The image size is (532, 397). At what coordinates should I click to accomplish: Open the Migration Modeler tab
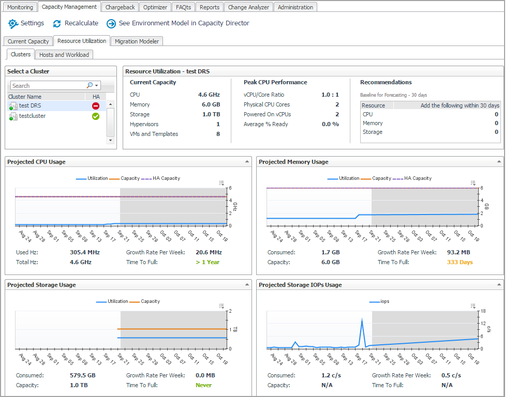coord(137,41)
